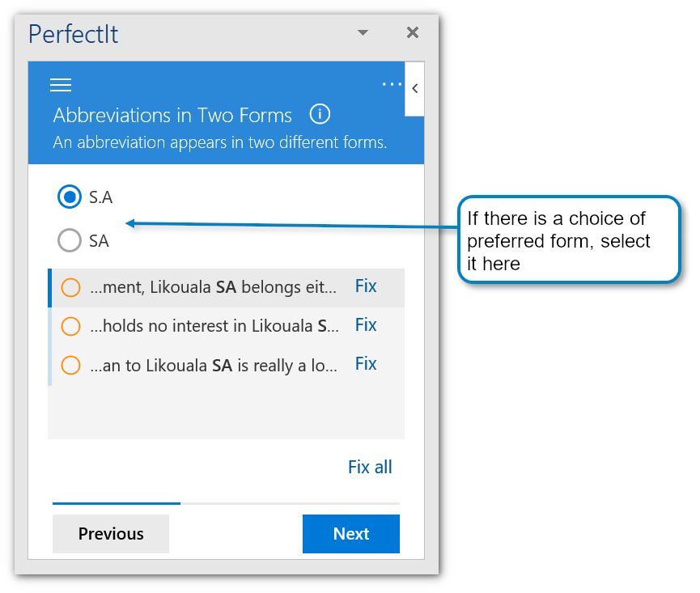Open the hamburger menu

pos(61,85)
